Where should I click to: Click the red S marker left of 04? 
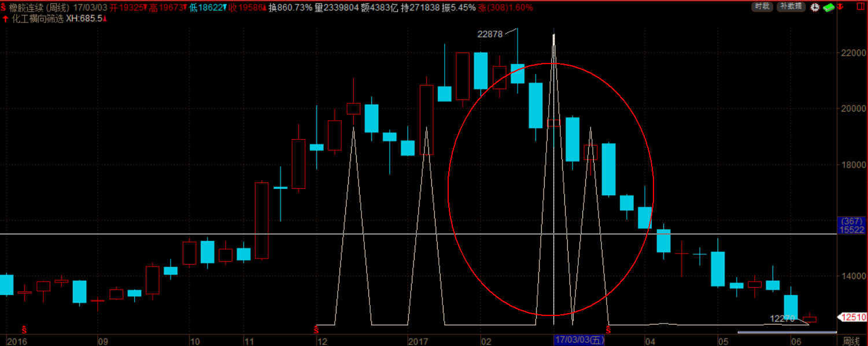(608, 330)
